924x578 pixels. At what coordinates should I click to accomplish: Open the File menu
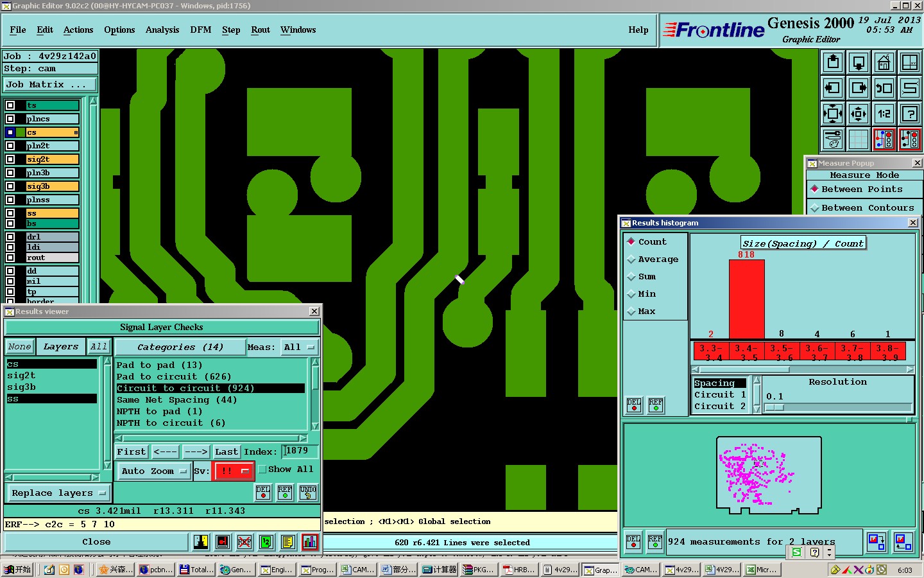tap(18, 30)
